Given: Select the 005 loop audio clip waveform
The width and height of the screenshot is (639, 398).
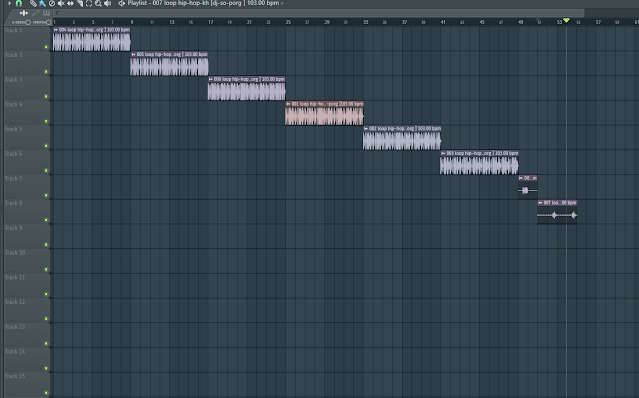Looking at the screenshot, I should (169, 66).
